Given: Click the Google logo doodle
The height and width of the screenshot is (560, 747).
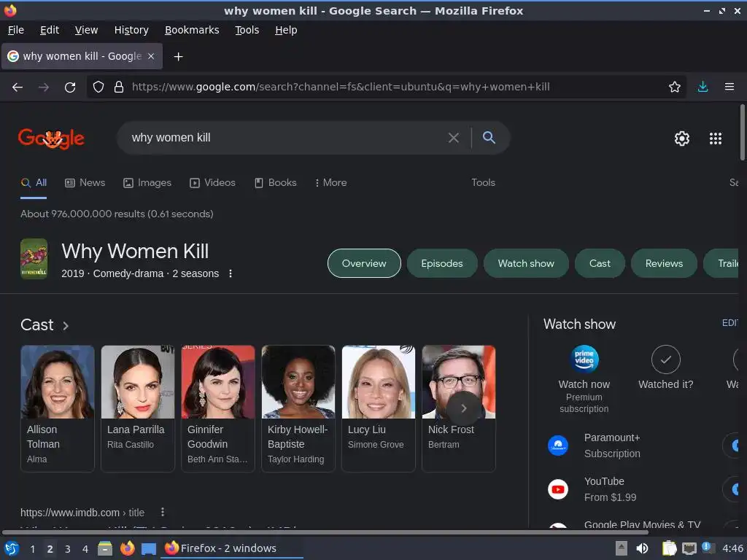Looking at the screenshot, I should [x=51, y=138].
